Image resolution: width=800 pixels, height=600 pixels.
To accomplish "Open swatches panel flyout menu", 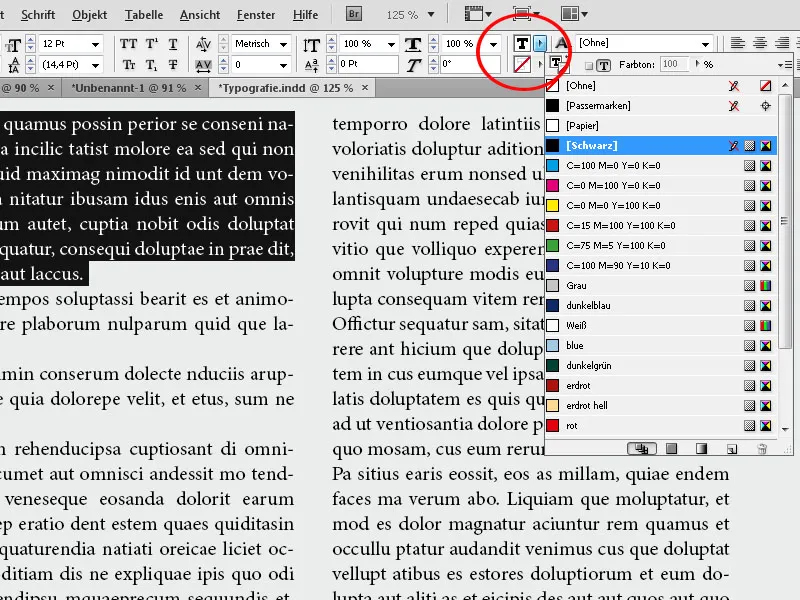I will point(785,65).
